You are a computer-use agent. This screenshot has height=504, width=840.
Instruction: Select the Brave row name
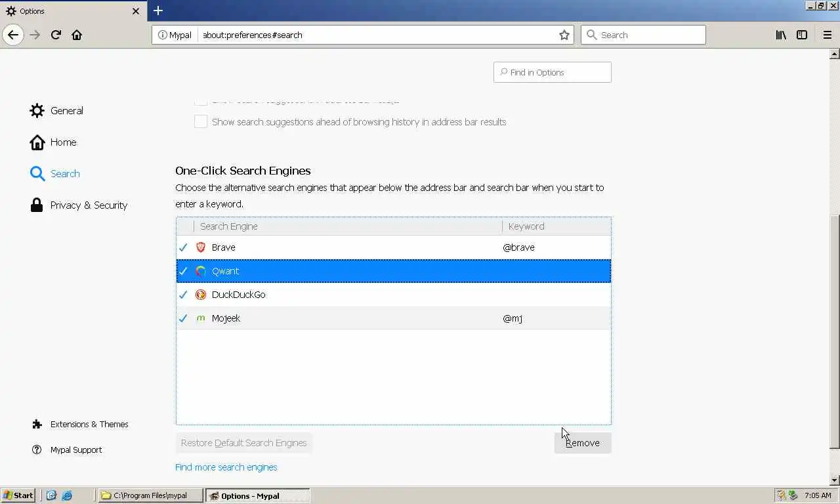click(x=224, y=247)
